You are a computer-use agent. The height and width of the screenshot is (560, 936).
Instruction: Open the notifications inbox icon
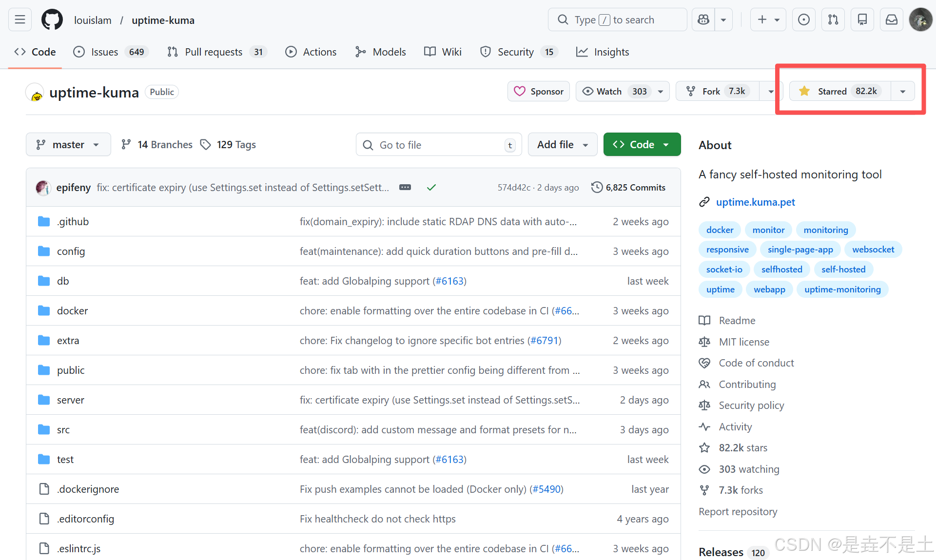892,20
